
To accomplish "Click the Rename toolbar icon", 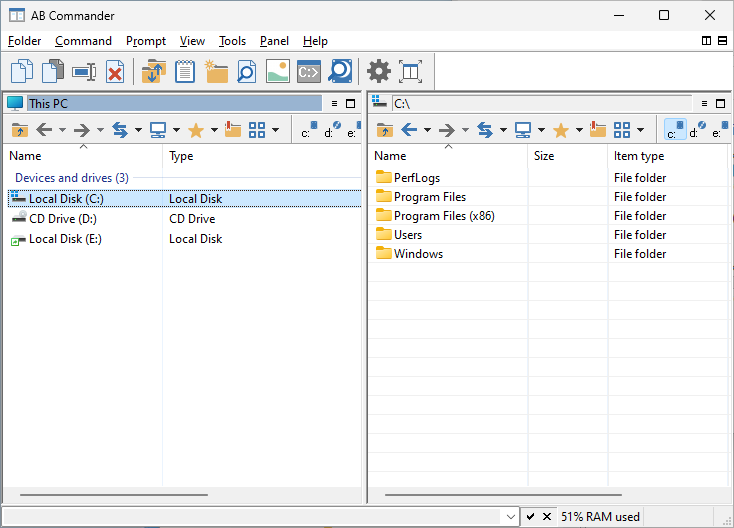I will [84, 72].
